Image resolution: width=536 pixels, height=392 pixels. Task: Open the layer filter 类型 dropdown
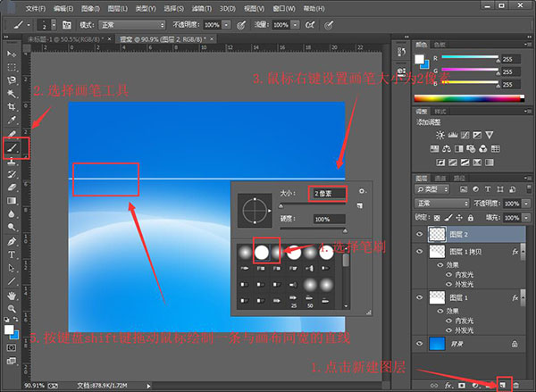pos(432,189)
